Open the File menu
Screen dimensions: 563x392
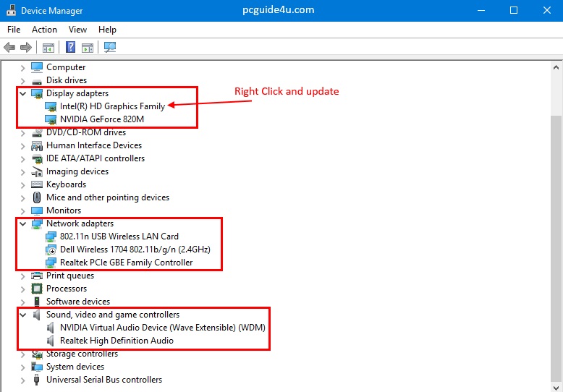pos(14,30)
